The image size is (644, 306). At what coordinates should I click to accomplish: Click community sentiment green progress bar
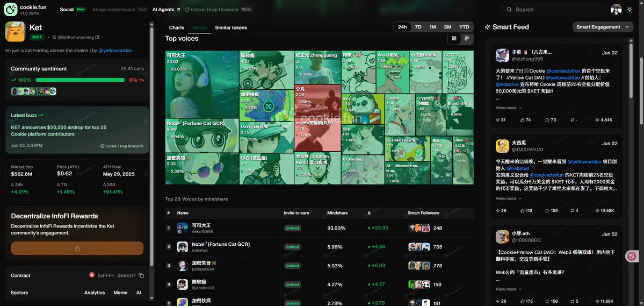click(80, 80)
